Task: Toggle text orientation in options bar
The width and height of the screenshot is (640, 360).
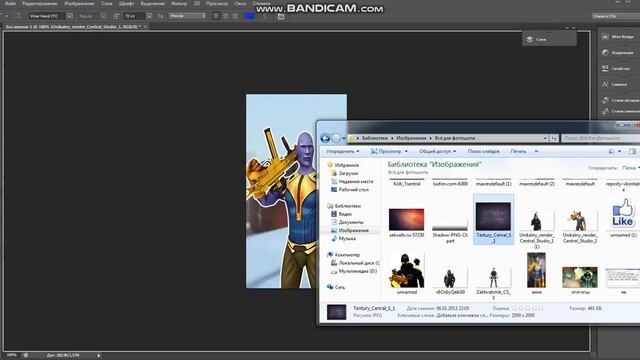Action: tap(18, 16)
